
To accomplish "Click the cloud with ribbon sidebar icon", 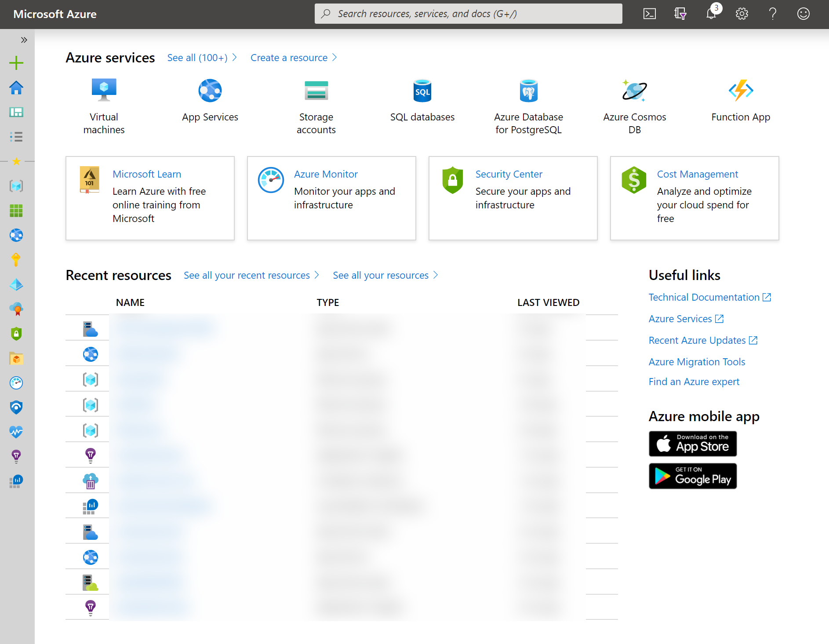I will click(16, 309).
